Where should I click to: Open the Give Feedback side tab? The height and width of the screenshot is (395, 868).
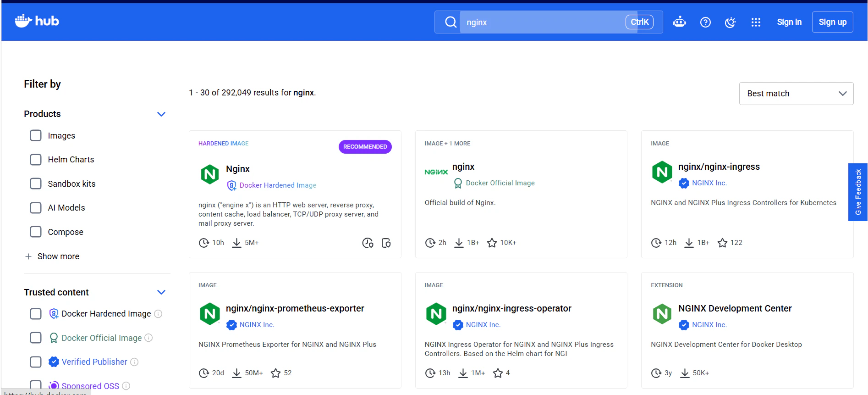(x=858, y=192)
